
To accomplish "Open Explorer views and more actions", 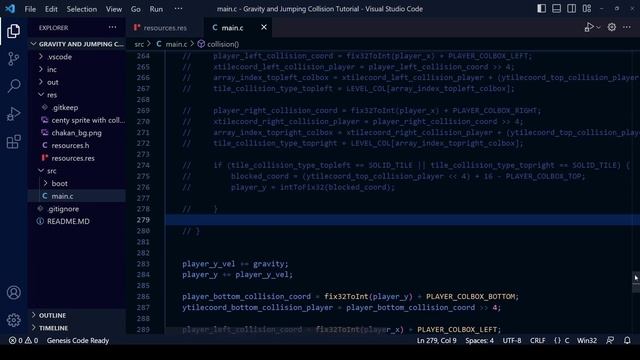I will (x=112, y=27).
